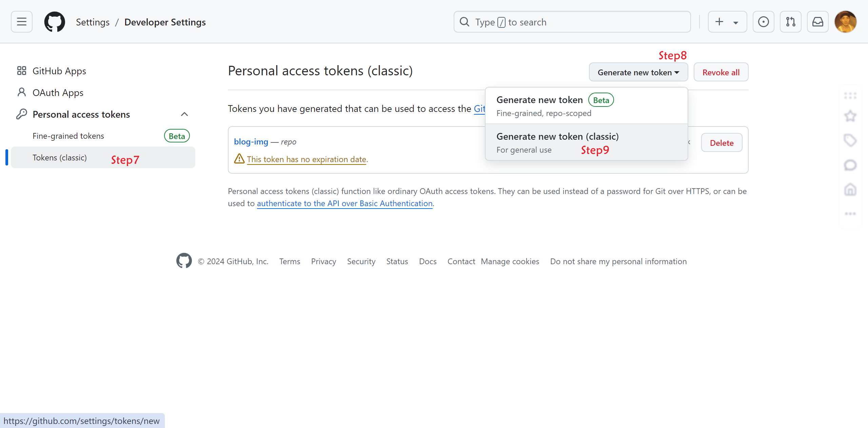Open authenticate to the API over Basic Authentication link
The height and width of the screenshot is (428, 868).
[344, 203]
